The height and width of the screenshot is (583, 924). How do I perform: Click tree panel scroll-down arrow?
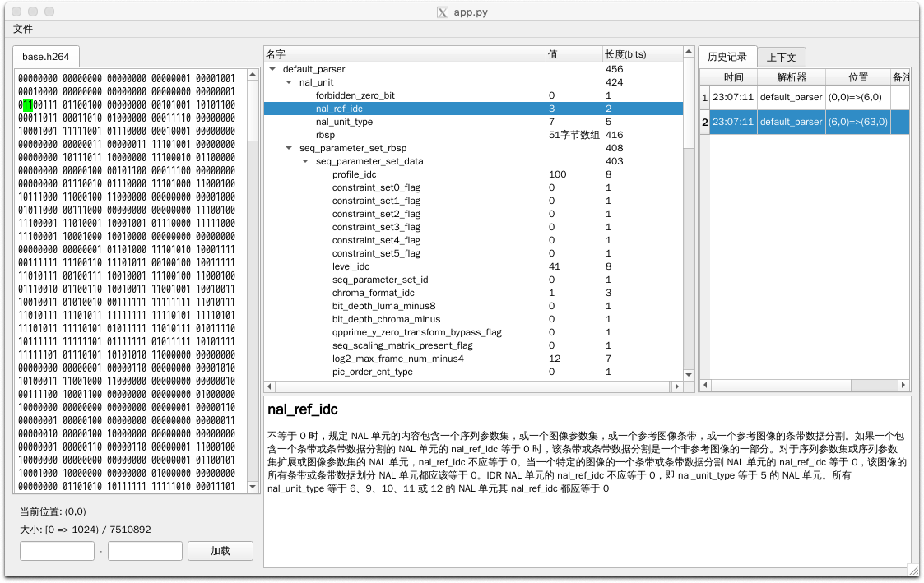click(x=689, y=375)
